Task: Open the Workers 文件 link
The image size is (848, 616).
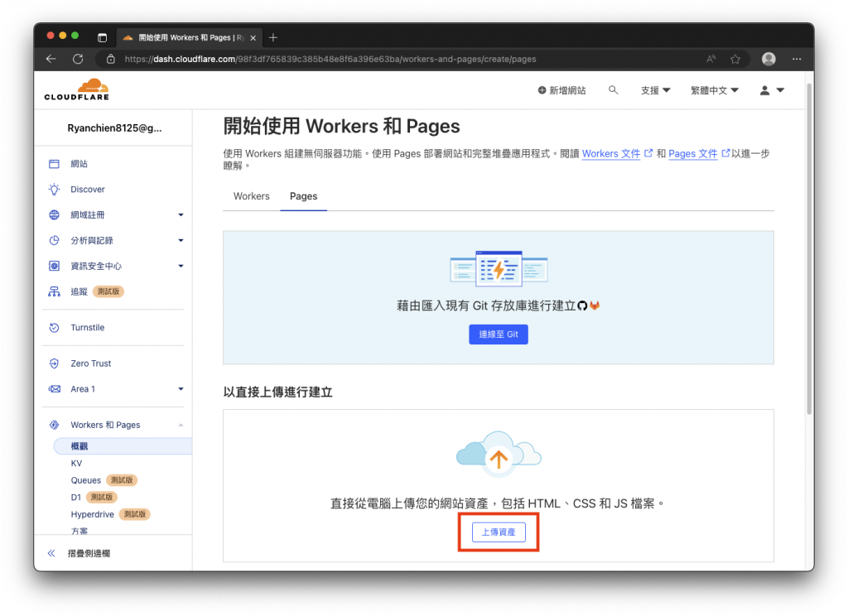Action: (x=611, y=154)
